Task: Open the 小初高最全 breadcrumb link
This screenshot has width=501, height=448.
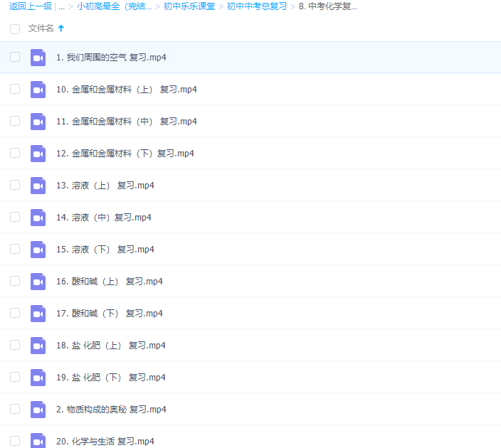Action: tap(114, 6)
